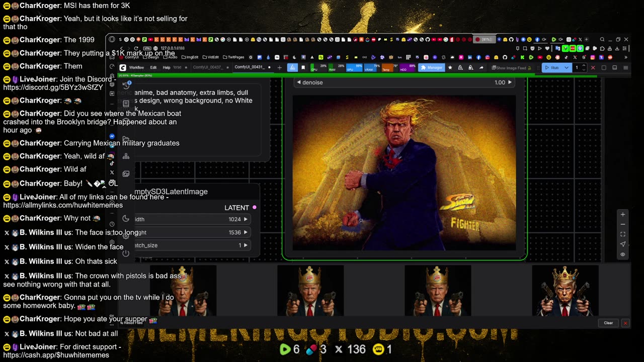Toggle dark theme moon icon

[x=126, y=219]
